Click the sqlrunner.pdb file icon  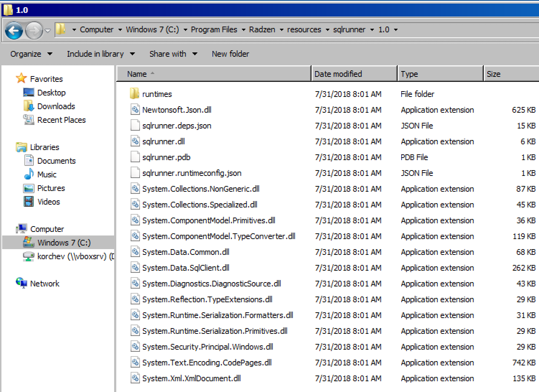coord(135,157)
